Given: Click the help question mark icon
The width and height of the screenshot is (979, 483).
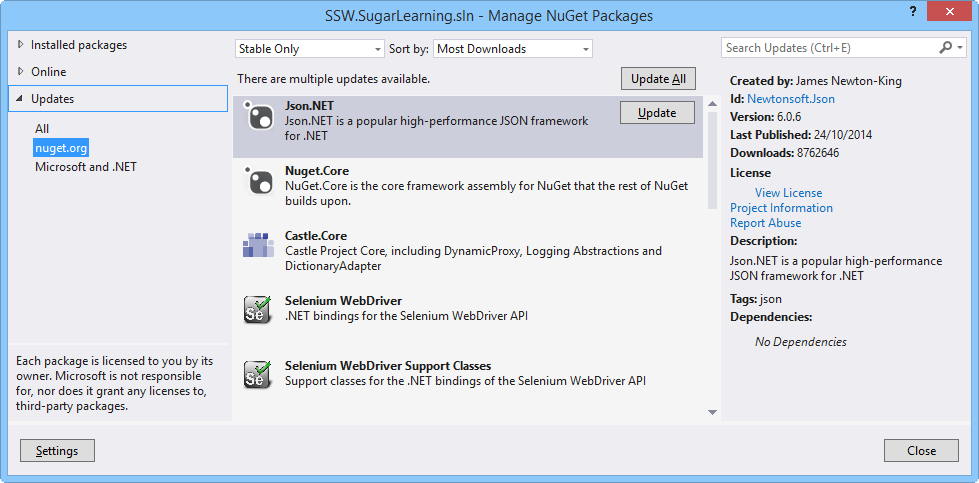Looking at the screenshot, I should click(912, 10).
